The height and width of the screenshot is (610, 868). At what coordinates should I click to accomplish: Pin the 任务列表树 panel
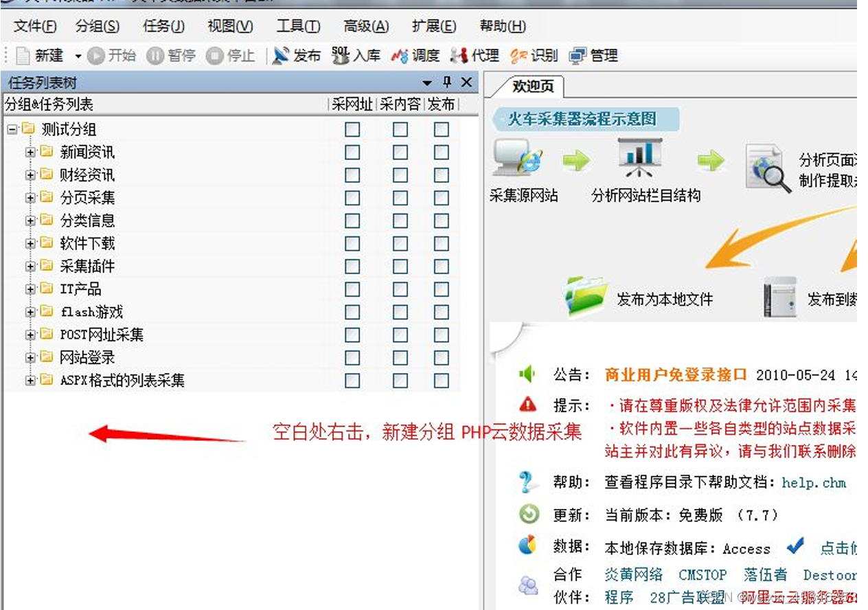[447, 82]
